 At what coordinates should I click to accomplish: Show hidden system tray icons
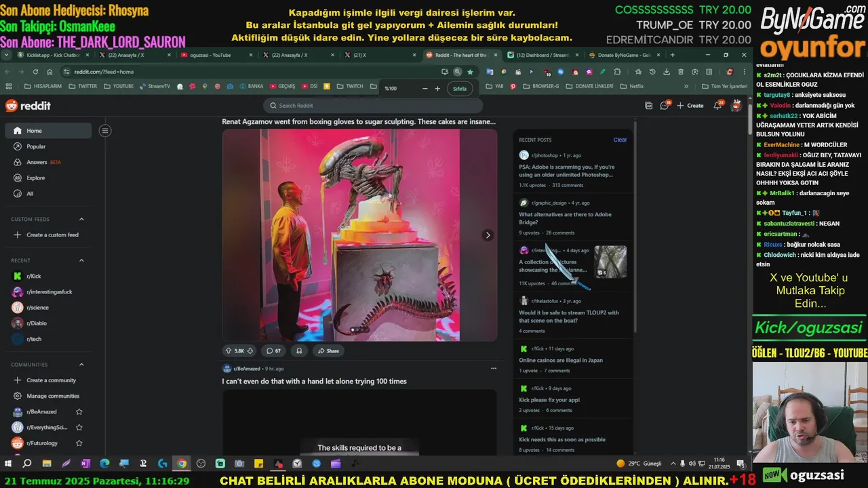673,464
